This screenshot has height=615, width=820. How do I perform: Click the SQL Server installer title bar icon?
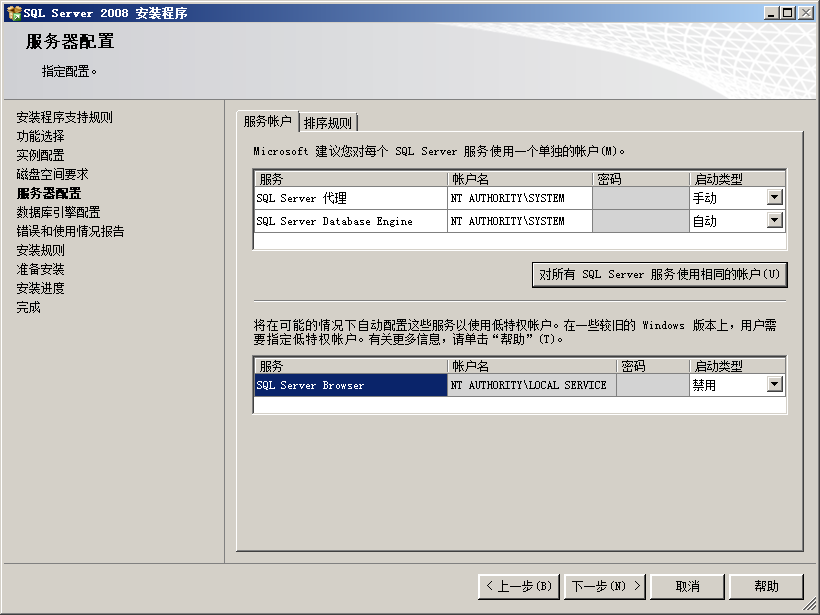[13, 12]
